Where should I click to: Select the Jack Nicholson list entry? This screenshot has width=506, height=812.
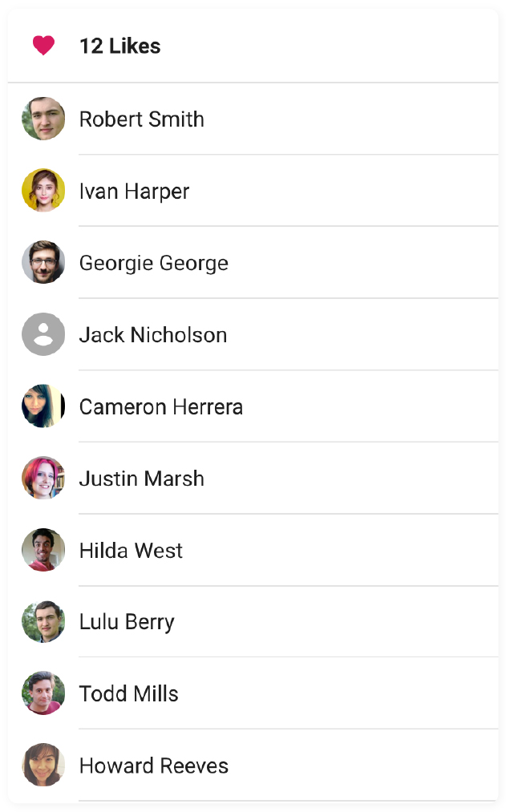tap(152, 334)
